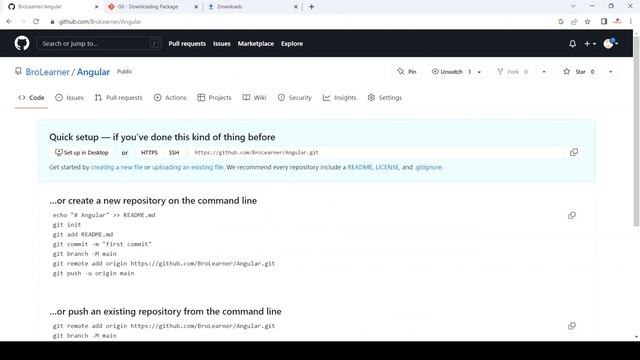Open the Security tab
The width and height of the screenshot is (640, 360).
(295, 98)
